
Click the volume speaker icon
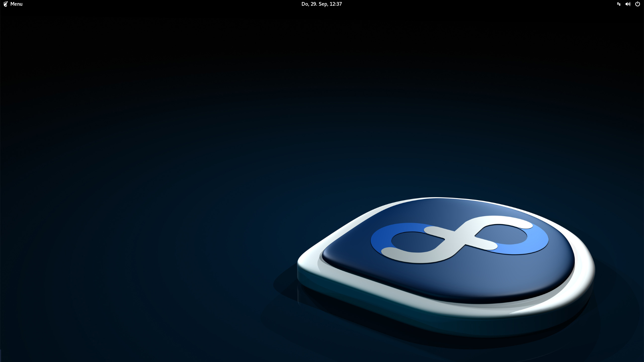[628, 4]
